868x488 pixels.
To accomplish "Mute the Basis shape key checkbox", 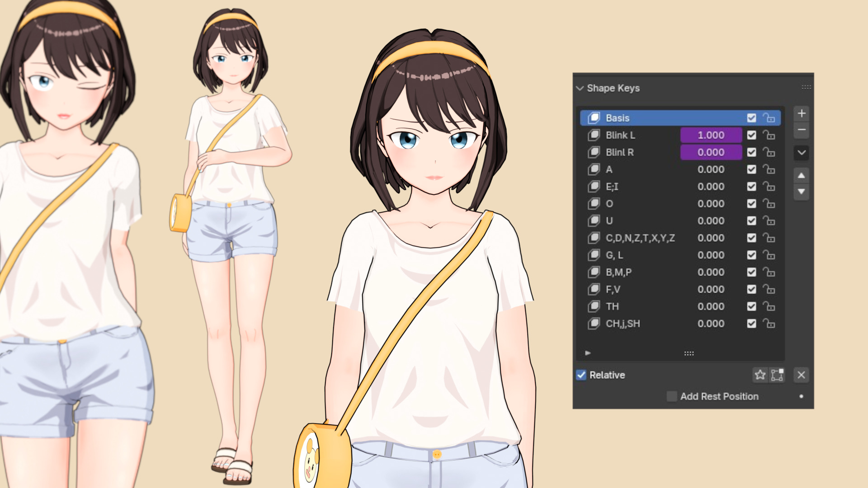I will [x=751, y=118].
